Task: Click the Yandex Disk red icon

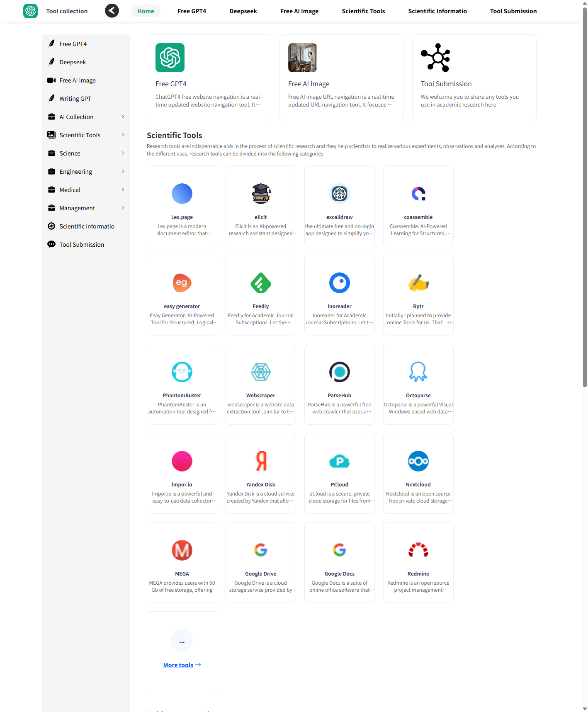Action: pos(260,461)
